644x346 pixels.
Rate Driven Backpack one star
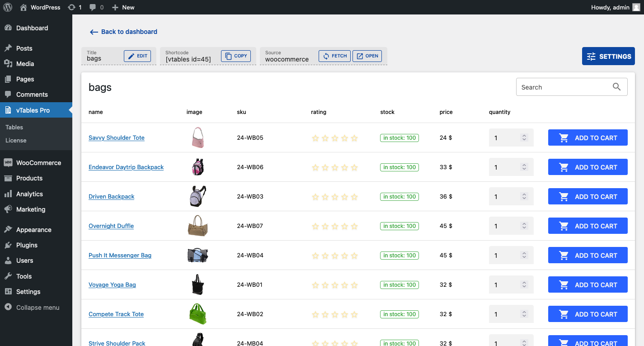(x=315, y=197)
